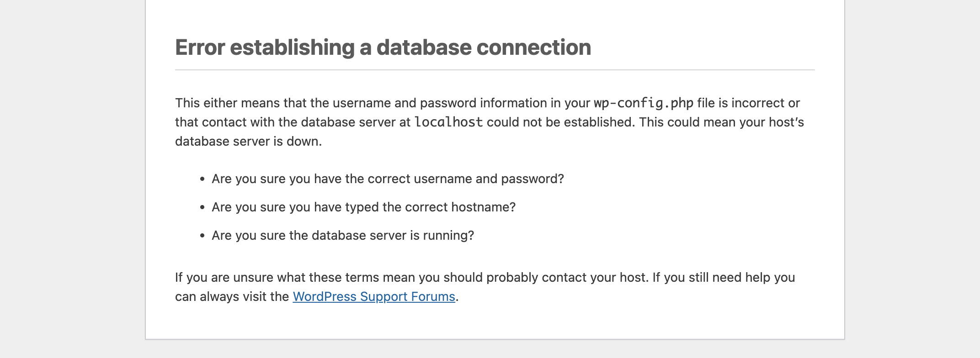Screen dimensions: 980x358
Task: Click the "database server is down." text
Action: coord(248,142)
